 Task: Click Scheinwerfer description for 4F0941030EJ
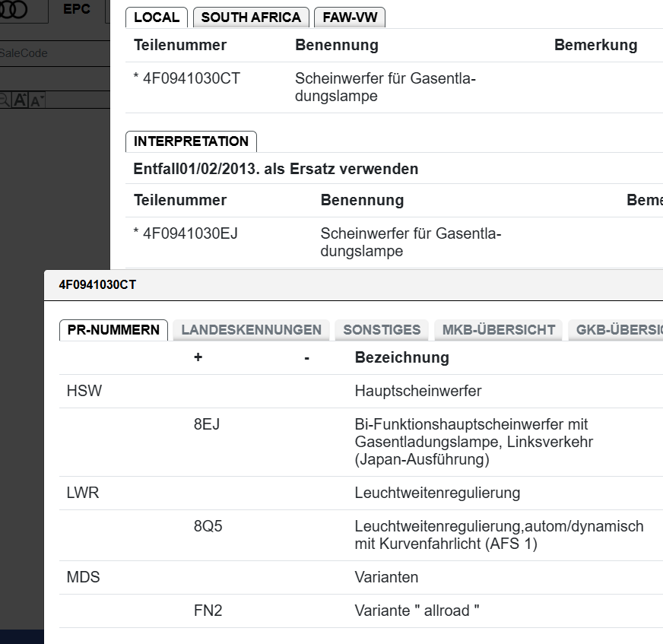click(x=411, y=243)
